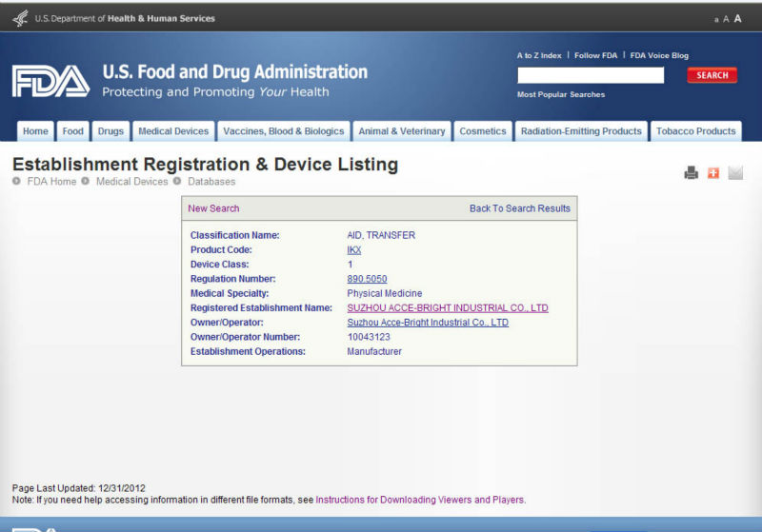This screenshot has width=762, height=532.
Task: Open Suzhou Acce-Bright Industrial Co., LTD owner link
Action: coord(428,323)
